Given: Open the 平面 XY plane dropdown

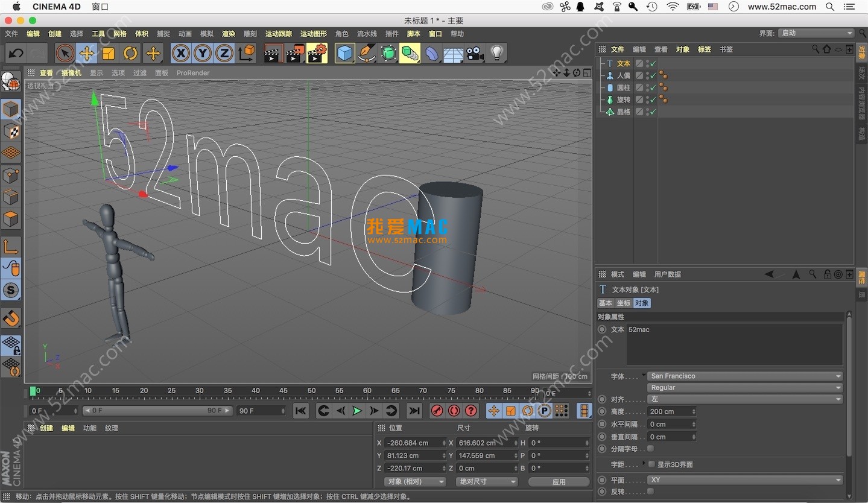Looking at the screenshot, I should click(745, 480).
